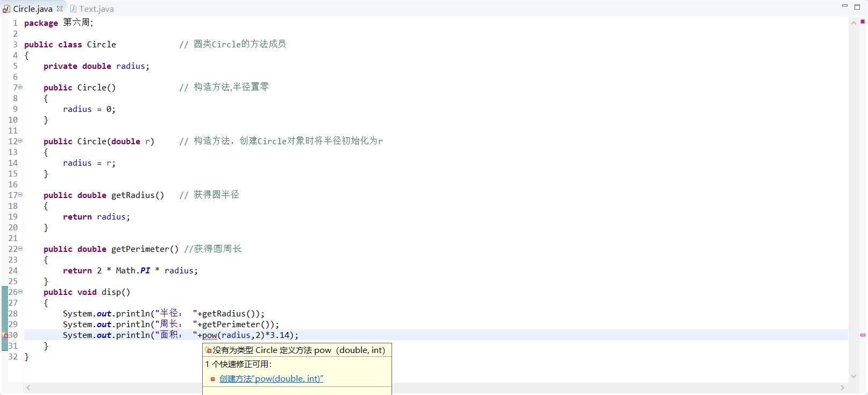Click the vertical scrollbar up arrow
The height and width of the screenshot is (395, 868).
click(x=853, y=23)
